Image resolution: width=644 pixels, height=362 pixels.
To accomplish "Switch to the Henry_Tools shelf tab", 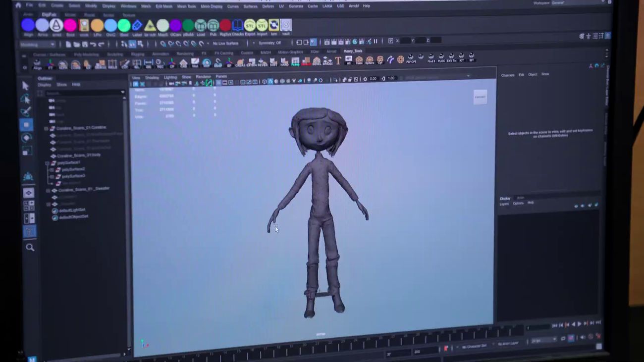I will (353, 51).
